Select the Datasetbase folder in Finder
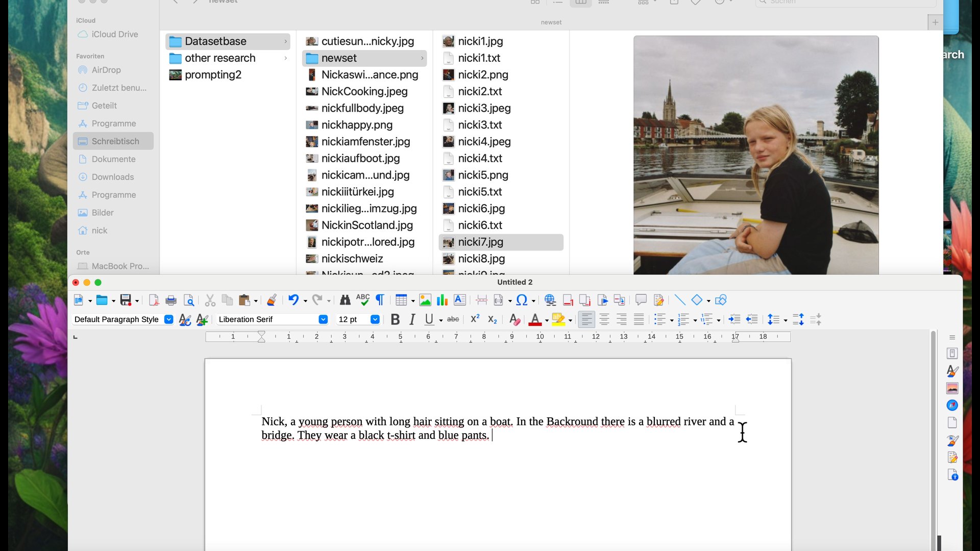Screen dimensions: 980x551 point(228,41)
